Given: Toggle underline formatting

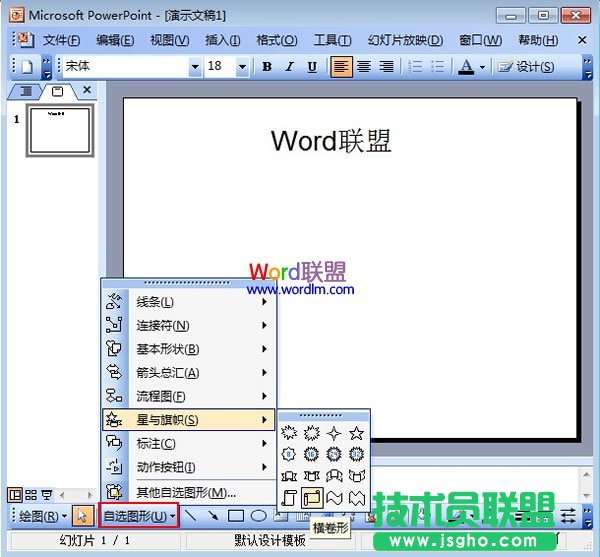Looking at the screenshot, I should [x=312, y=67].
